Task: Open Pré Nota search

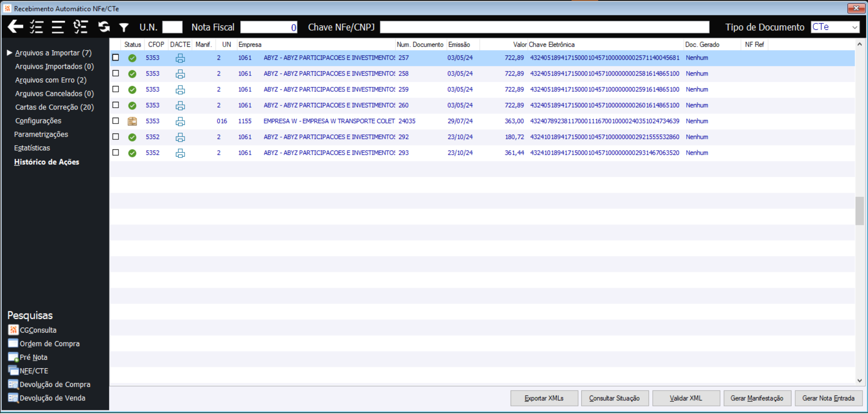Action: pos(28,357)
